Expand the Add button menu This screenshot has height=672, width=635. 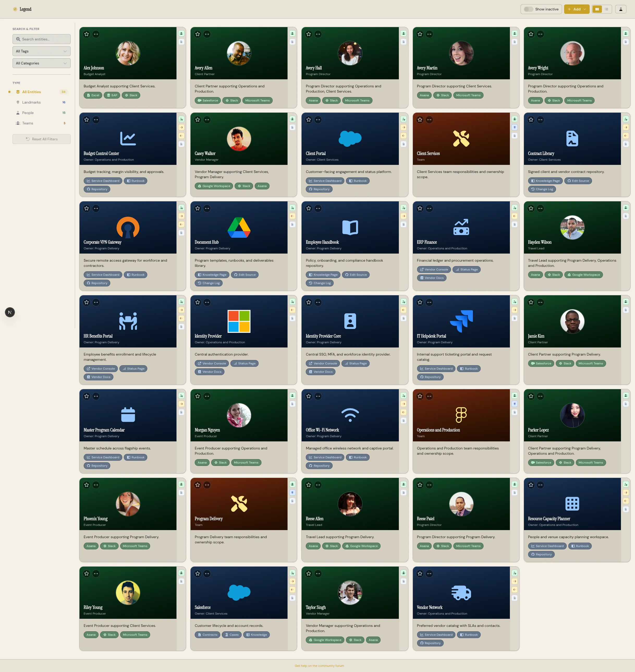(x=577, y=9)
